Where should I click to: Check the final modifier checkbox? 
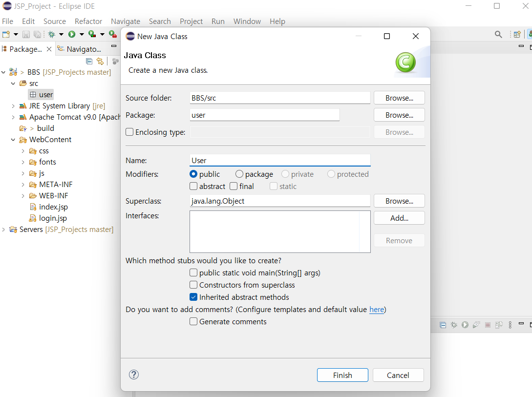tap(234, 186)
